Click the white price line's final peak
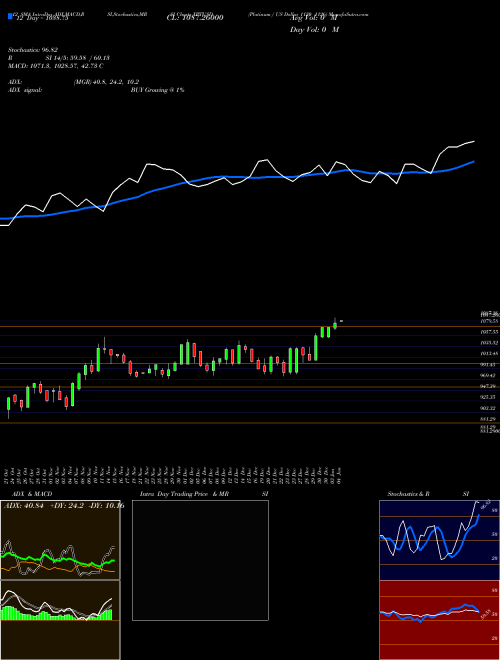500x660 pixels. point(474,142)
